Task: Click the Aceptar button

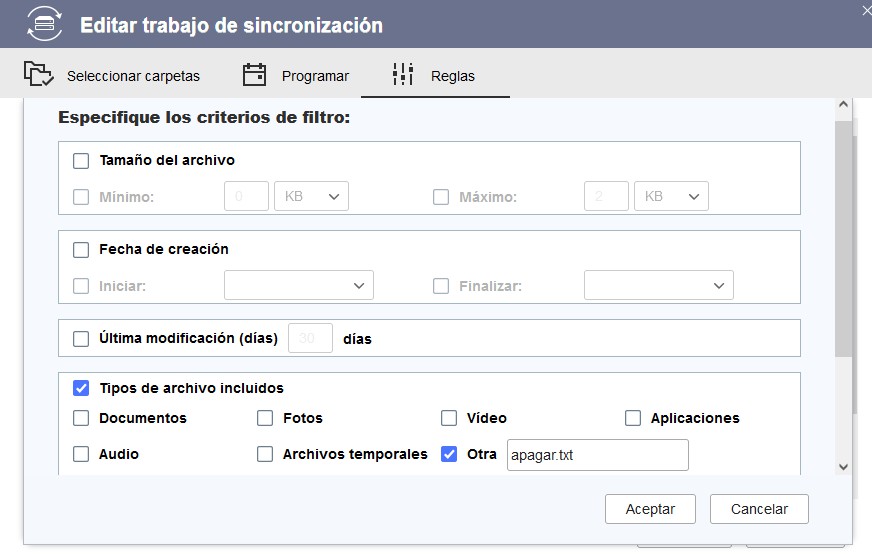Action: point(650,509)
